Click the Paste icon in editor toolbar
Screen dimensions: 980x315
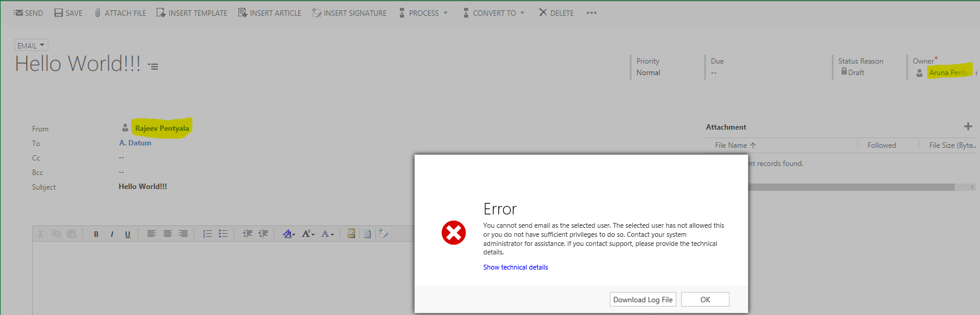click(x=72, y=234)
